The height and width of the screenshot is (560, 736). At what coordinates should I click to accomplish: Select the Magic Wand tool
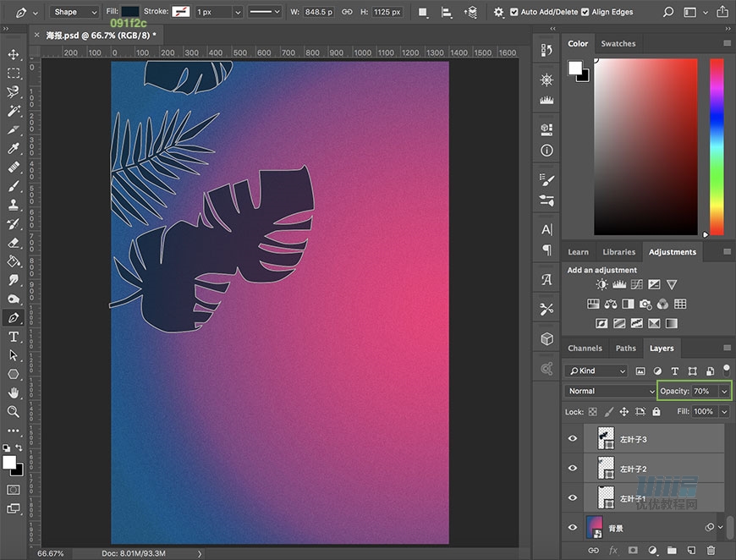coord(14,111)
